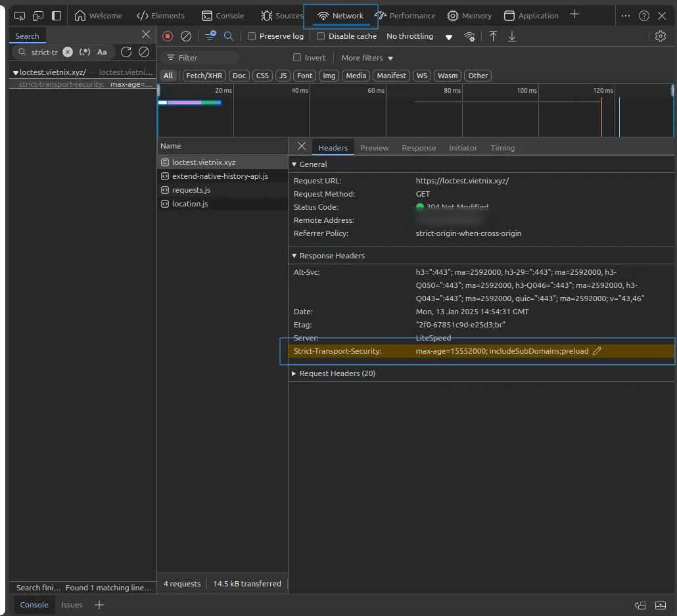Switch to the Timing tab
The image size is (677, 616).
click(x=502, y=148)
